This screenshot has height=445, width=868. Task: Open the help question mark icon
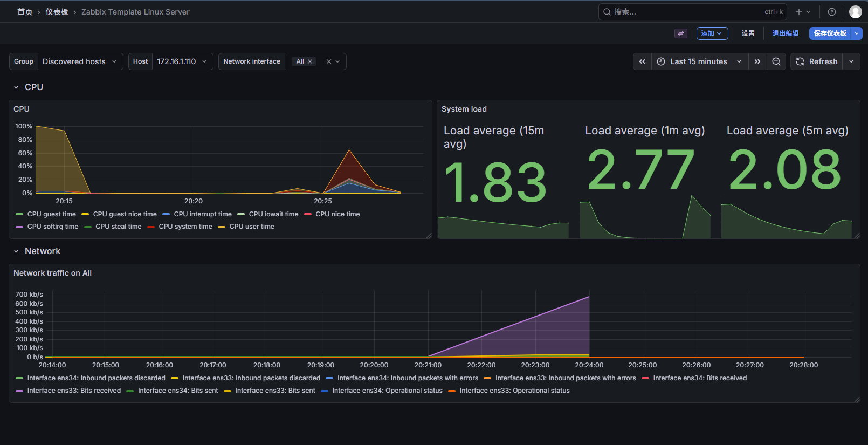(832, 12)
